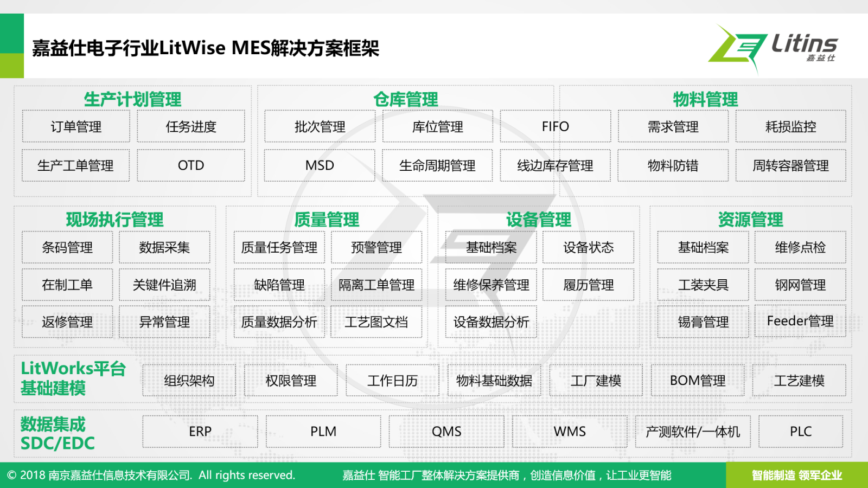Click the 履历管理 box
Image resolution: width=868 pixels, height=488 pixels.
[589, 285]
